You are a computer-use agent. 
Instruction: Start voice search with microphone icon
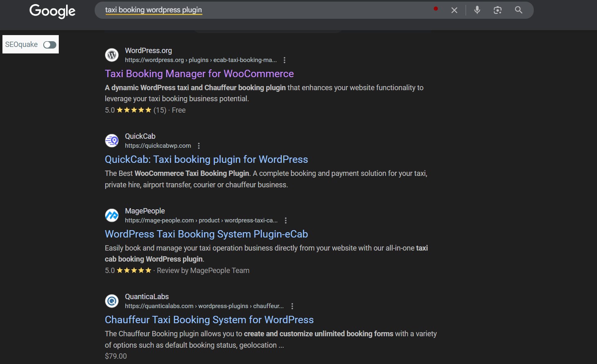(477, 10)
